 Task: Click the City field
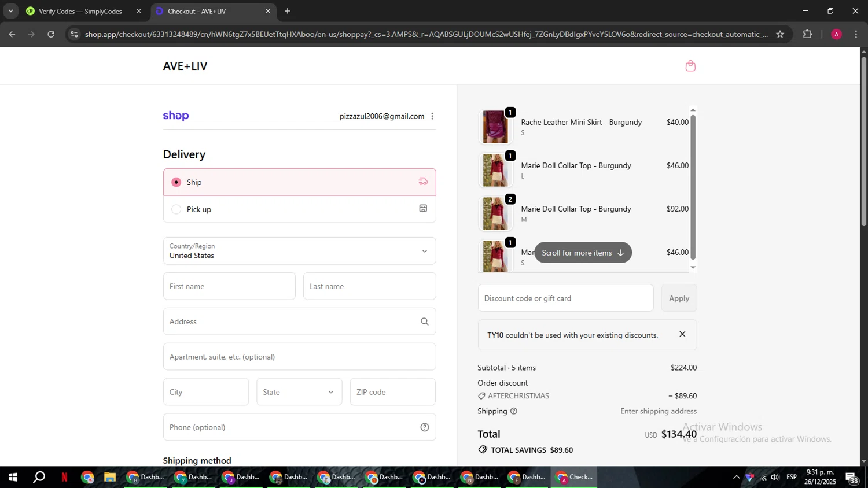point(206,392)
